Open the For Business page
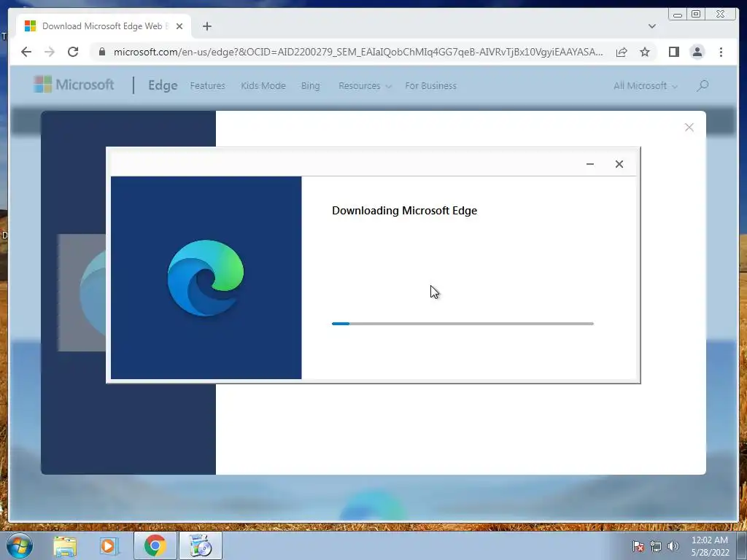 (430, 86)
